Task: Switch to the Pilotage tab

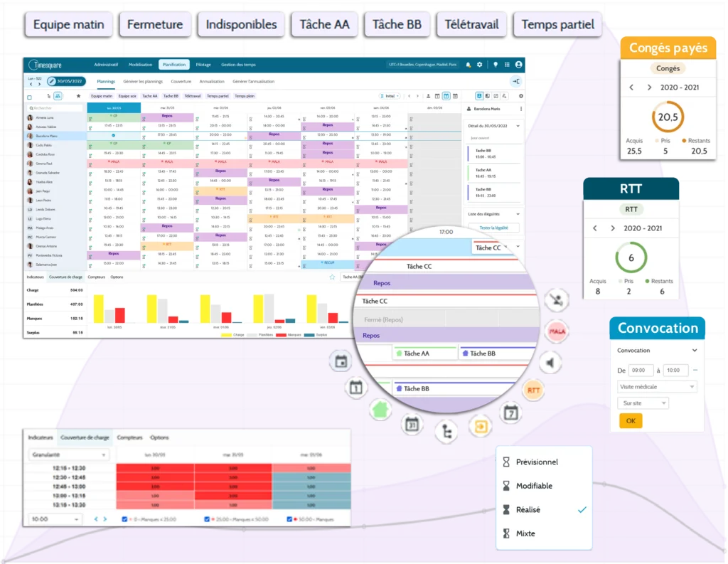Action: (x=203, y=65)
